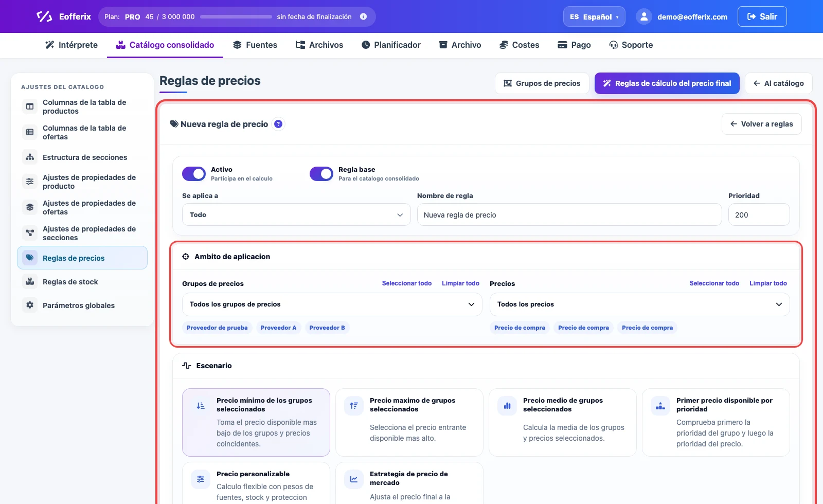This screenshot has height=504, width=823.
Task: Click the plan info icon in header
Action: coord(363,16)
